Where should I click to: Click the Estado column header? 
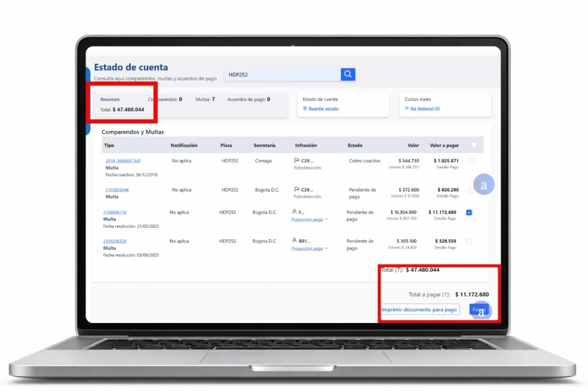pyautogui.click(x=355, y=145)
